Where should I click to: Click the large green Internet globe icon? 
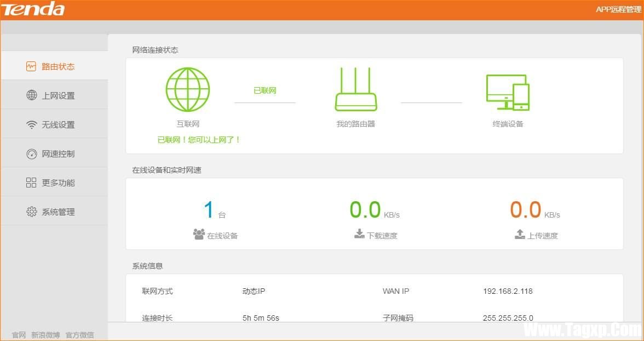click(x=188, y=89)
